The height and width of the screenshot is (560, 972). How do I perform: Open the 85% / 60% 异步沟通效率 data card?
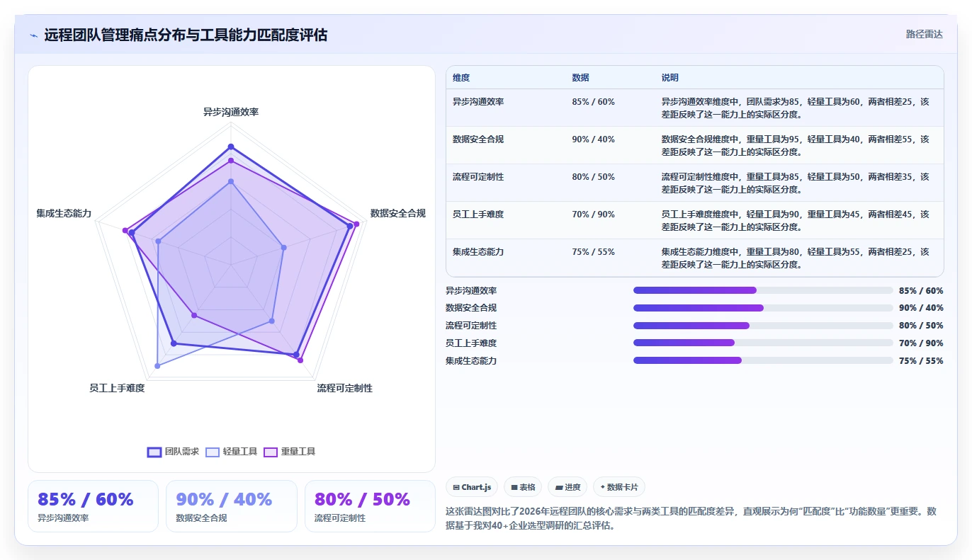pos(93,506)
